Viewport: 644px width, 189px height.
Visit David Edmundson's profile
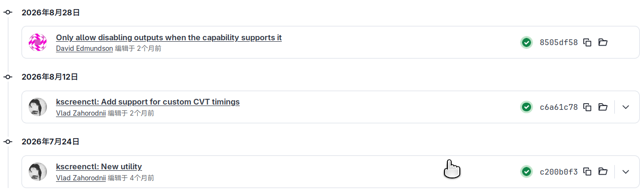(84, 48)
